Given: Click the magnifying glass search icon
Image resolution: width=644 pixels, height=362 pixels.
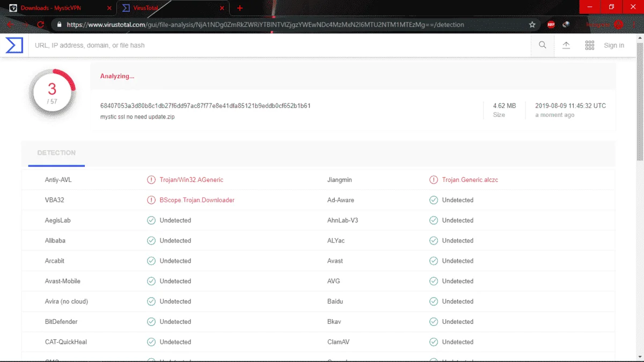Looking at the screenshot, I should [x=543, y=45].
